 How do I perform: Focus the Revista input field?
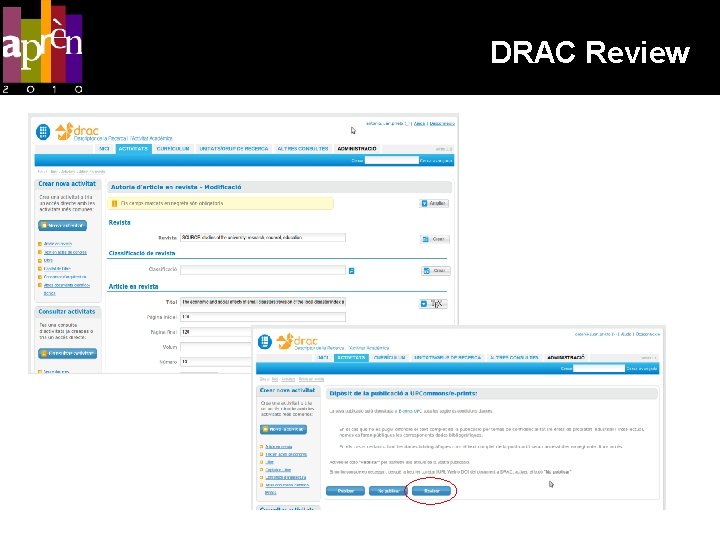point(263,238)
